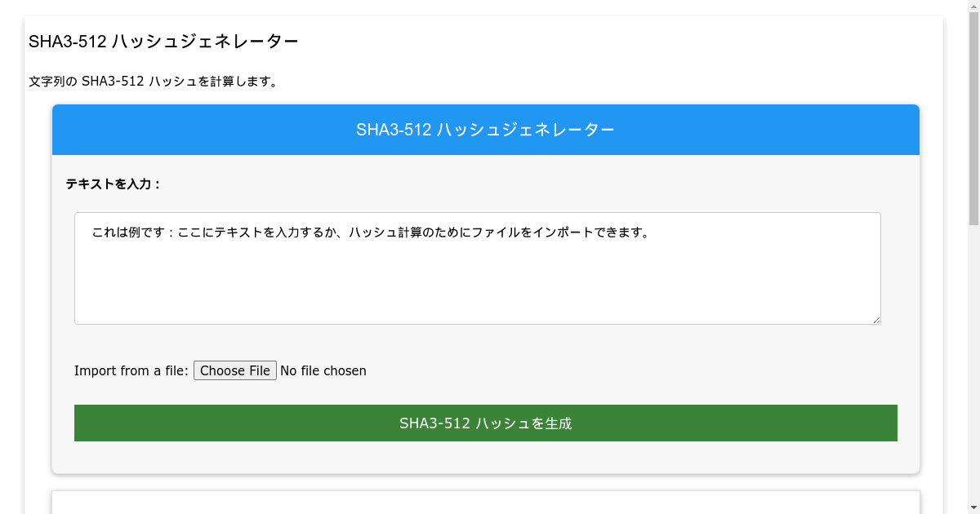Click the description text below the heading
980x514 pixels.
click(152, 81)
